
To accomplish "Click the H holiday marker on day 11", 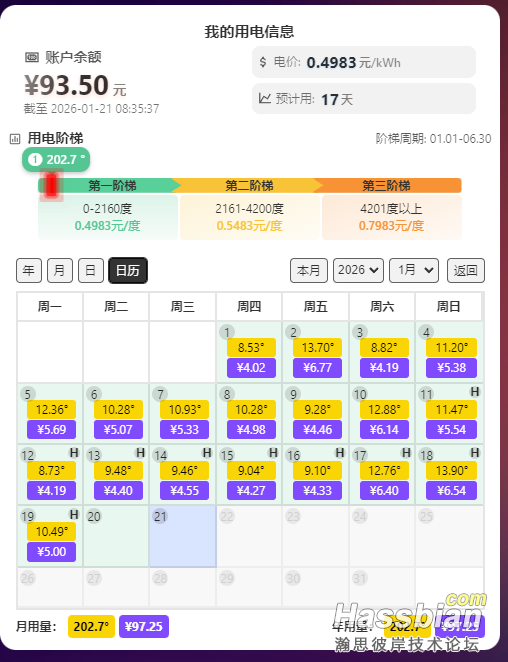I will (475, 392).
